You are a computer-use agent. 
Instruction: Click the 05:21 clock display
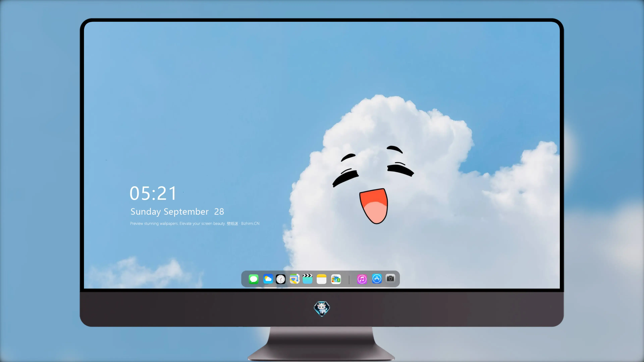tap(153, 193)
